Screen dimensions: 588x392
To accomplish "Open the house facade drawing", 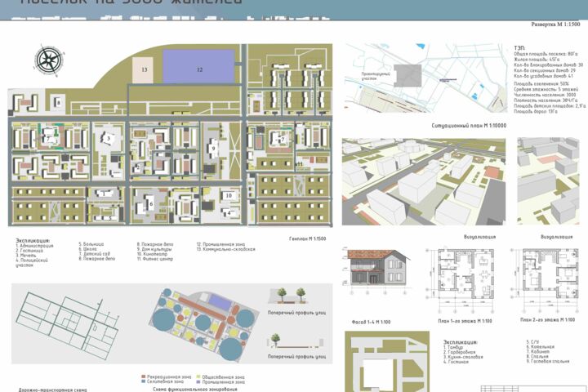I will click(376, 271).
